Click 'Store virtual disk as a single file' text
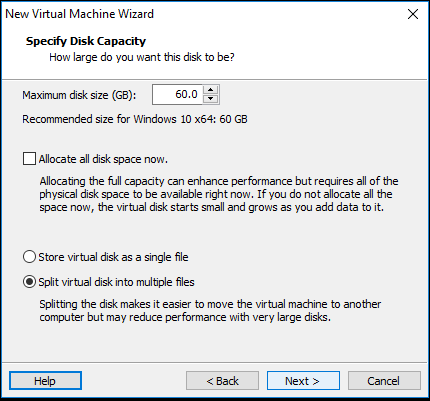Viewport: 430px width, 401px height. (113, 257)
